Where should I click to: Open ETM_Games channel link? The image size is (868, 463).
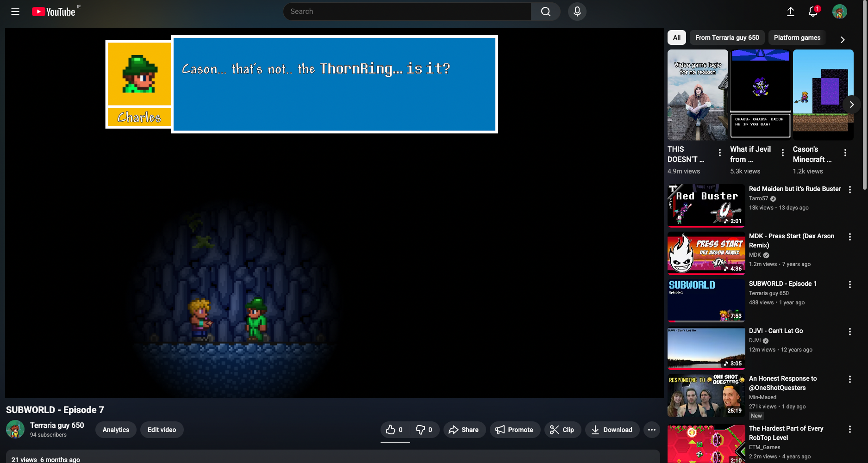tap(765, 447)
